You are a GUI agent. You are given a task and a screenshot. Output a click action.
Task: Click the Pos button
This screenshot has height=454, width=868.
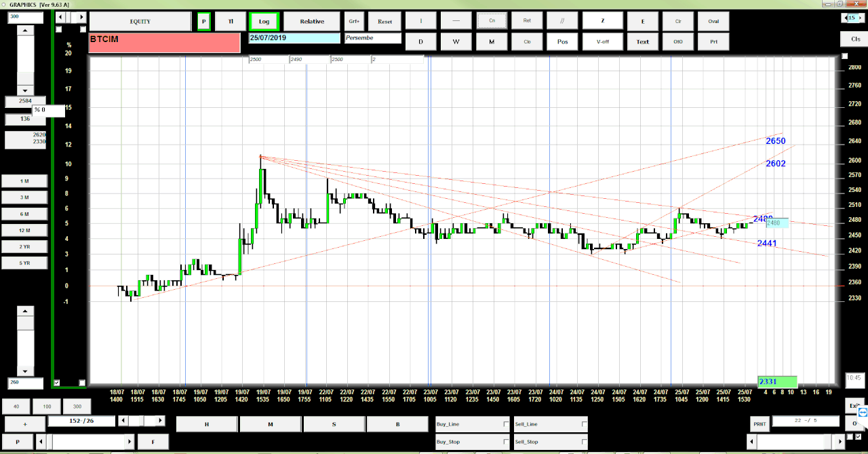pos(562,41)
